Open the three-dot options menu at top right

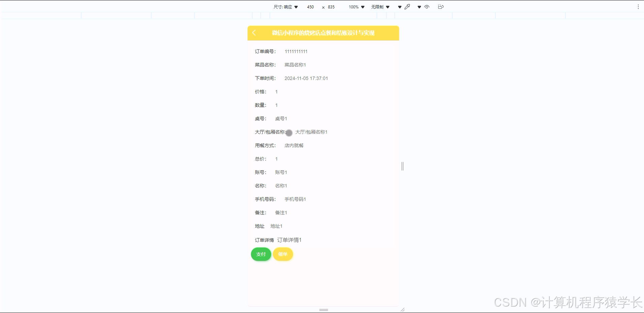pos(638,6)
